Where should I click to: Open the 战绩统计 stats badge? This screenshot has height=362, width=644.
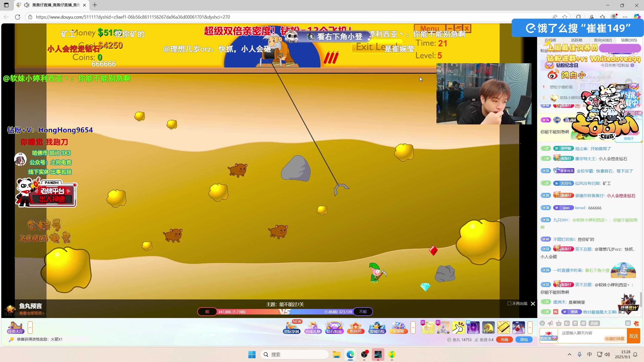[x=628, y=304]
